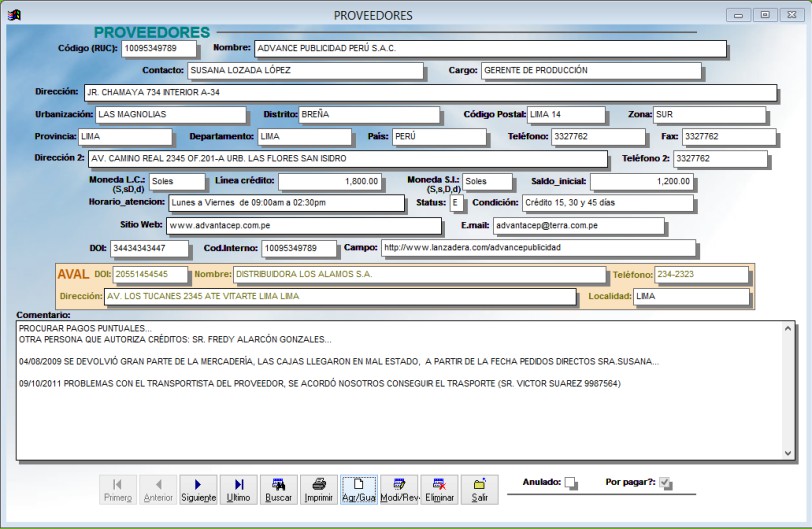Click the Cod.Interno field
This screenshot has width=812, height=529.
click(x=298, y=248)
